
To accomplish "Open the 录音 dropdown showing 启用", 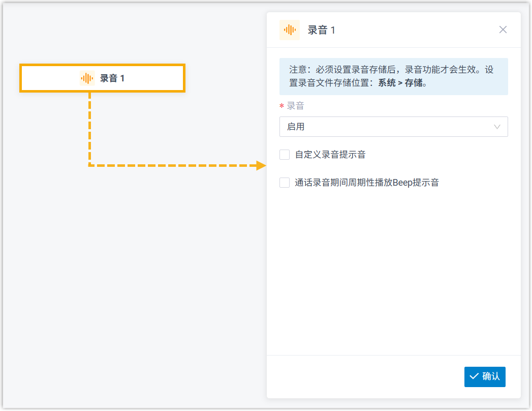I will tap(386, 127).
